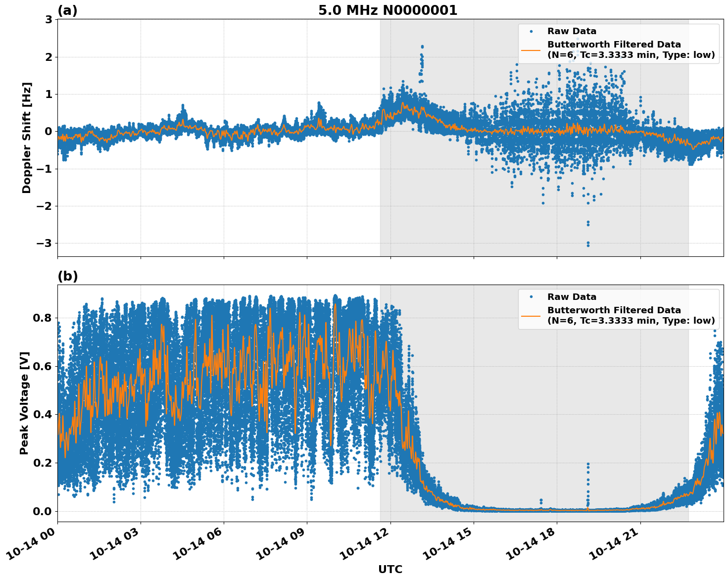Screen dimensions: 728x580
Task: Click the plot title "5.0 MHz N0000001"
Action: (388, 10)
